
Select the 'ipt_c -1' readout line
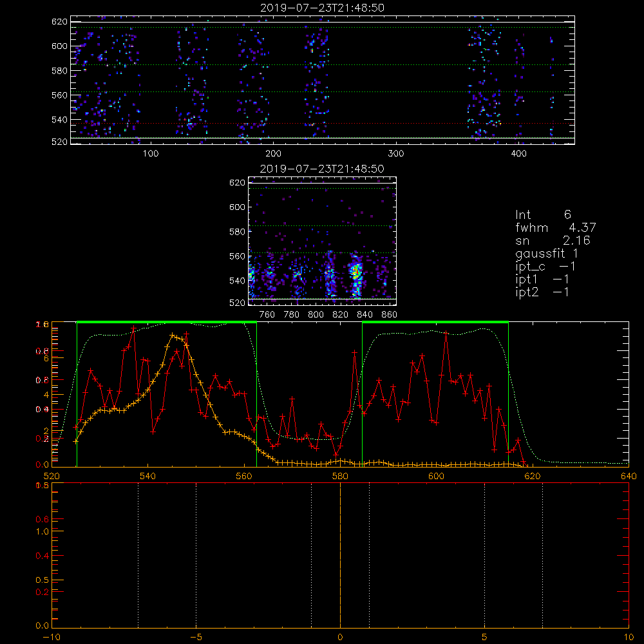click(545, 267)
